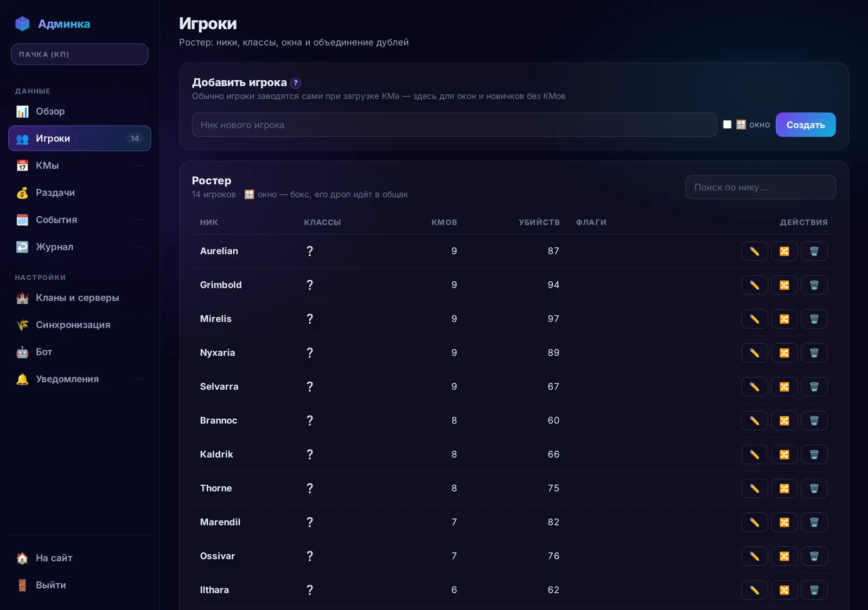Click the merge shuffle icon for Grimbold
868x610 pixels.
pos(784,285)
